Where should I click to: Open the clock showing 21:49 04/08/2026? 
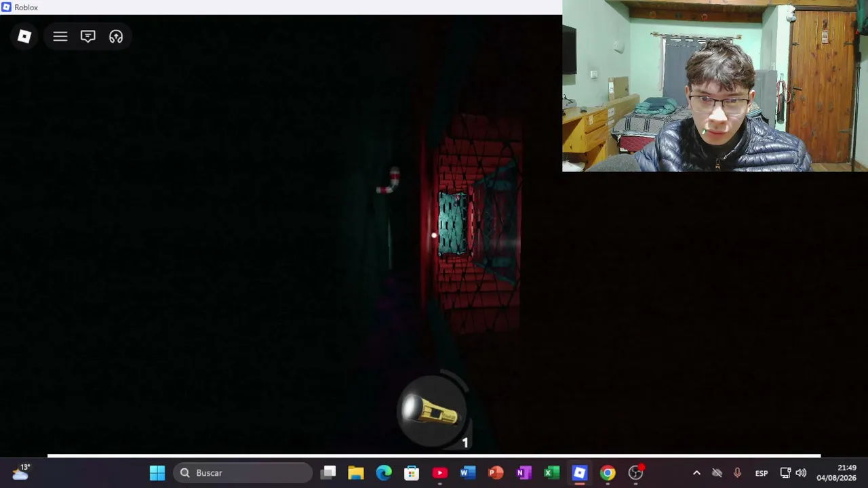pyautogui.click(x=837, y=473)
